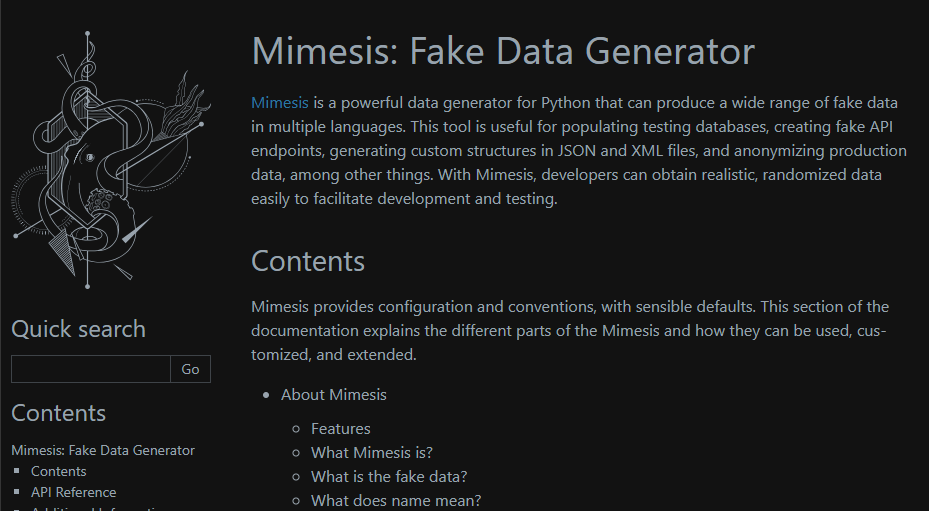Click the paragraph describing configuration and conventions

(x=569, y=331)
